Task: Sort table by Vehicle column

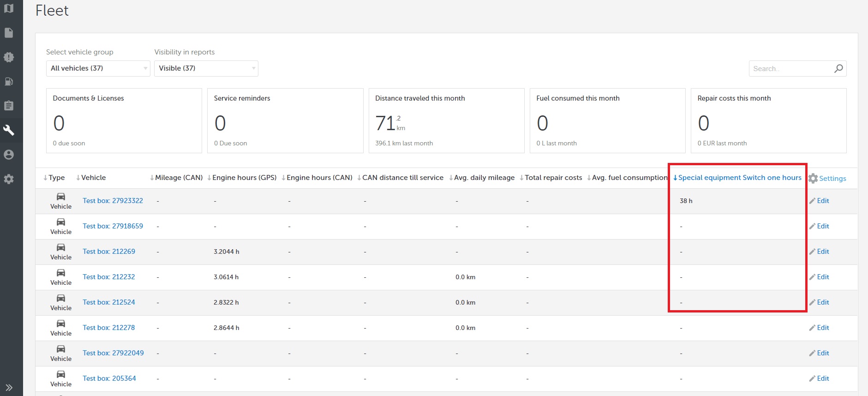Action: pyautogui.click(x=91, y=178)
